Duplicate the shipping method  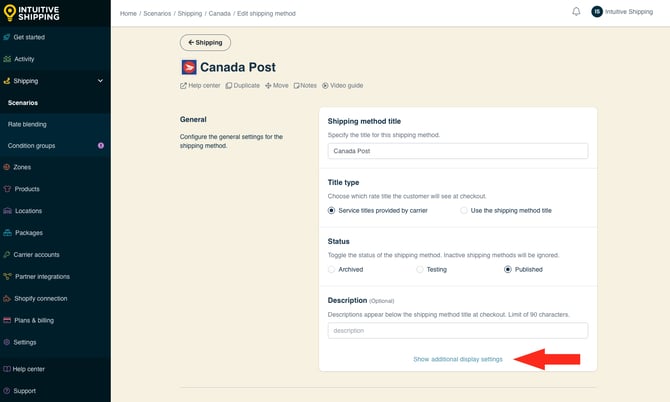(242, 85)
